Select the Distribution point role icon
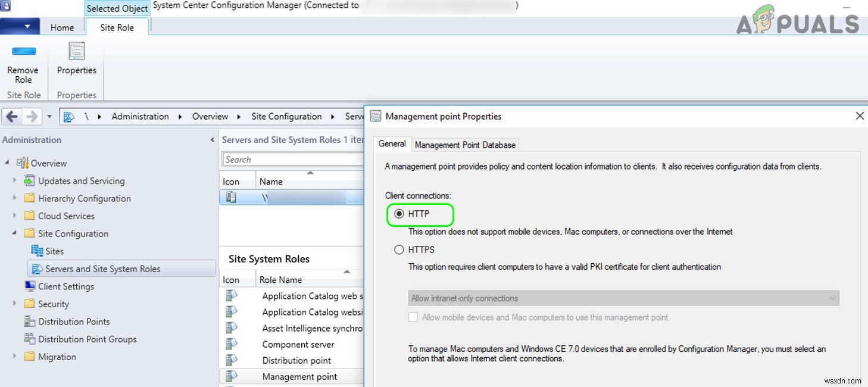 pyautogui.click(x=232, y=360)
